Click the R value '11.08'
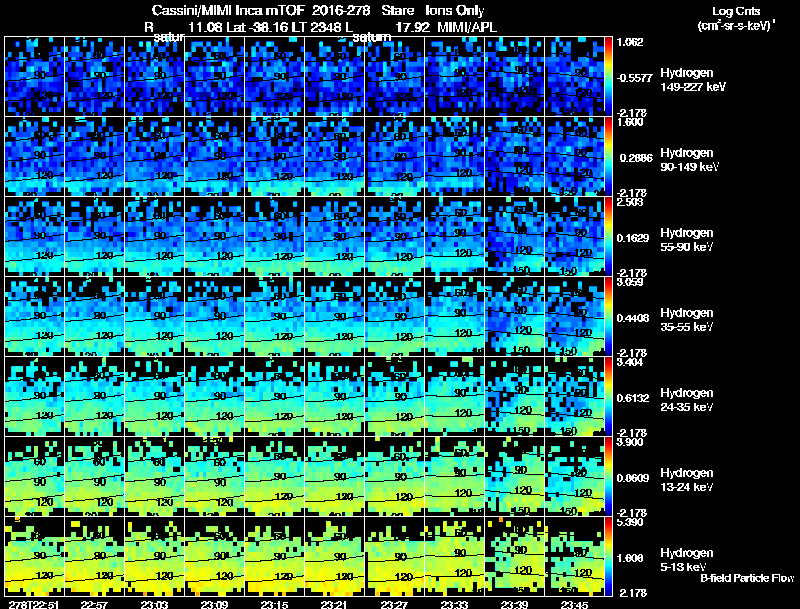The width and height of the screenshot is (800, 609). tap(205, 27)
